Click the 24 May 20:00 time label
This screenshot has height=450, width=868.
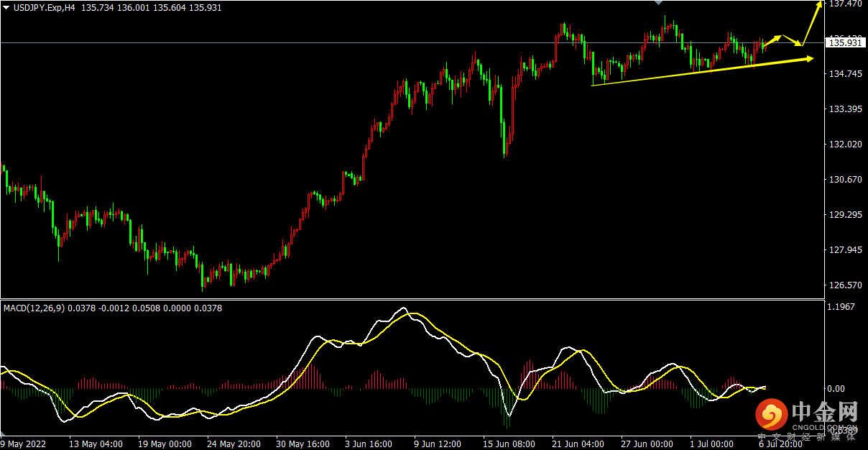click(x=234, y=444)
